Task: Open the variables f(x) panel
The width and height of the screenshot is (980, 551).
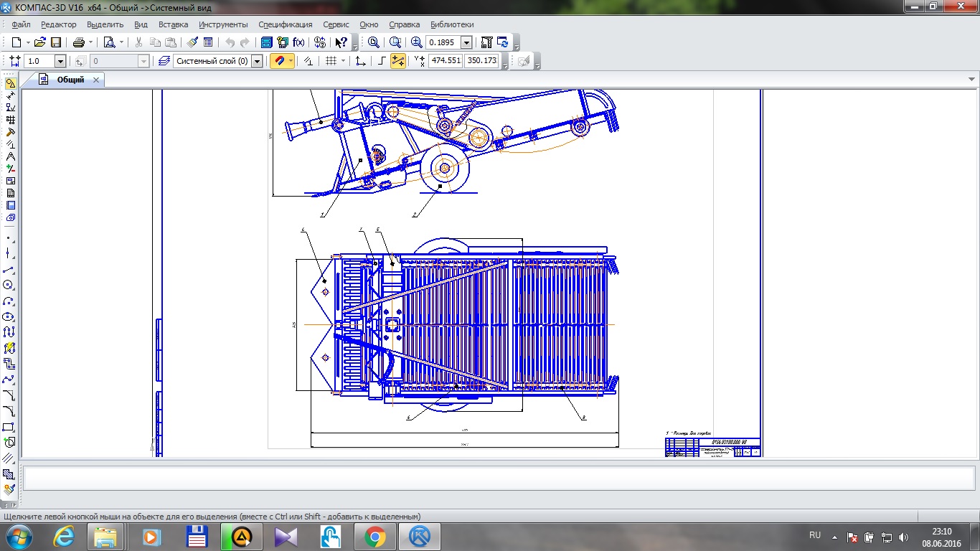Action: (298, 42)
